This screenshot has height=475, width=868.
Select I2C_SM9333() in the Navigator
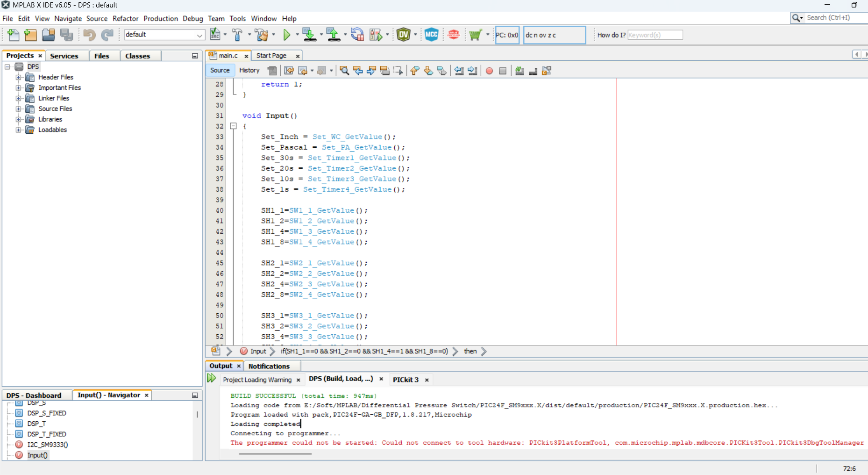47,445
